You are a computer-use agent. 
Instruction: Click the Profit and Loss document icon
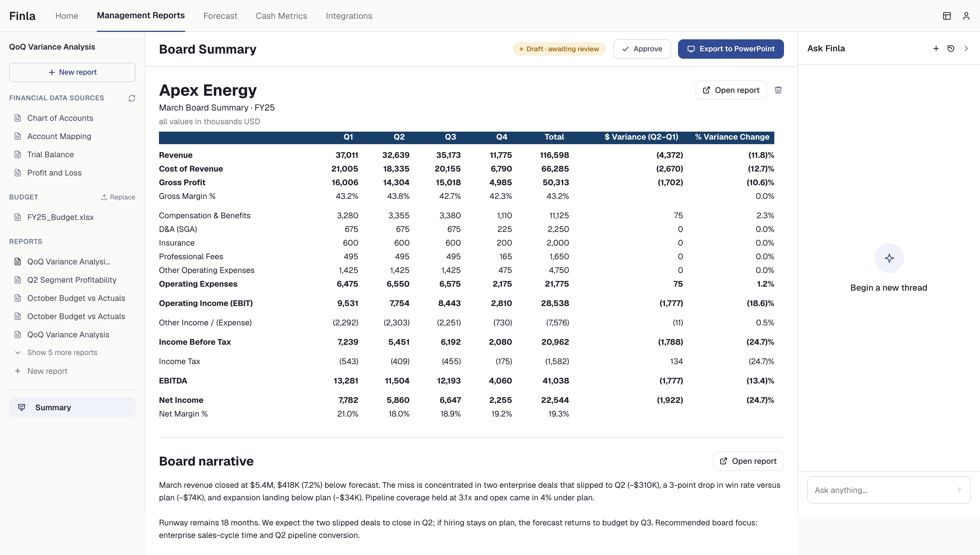pyautogui.click(x=18, y=173)
